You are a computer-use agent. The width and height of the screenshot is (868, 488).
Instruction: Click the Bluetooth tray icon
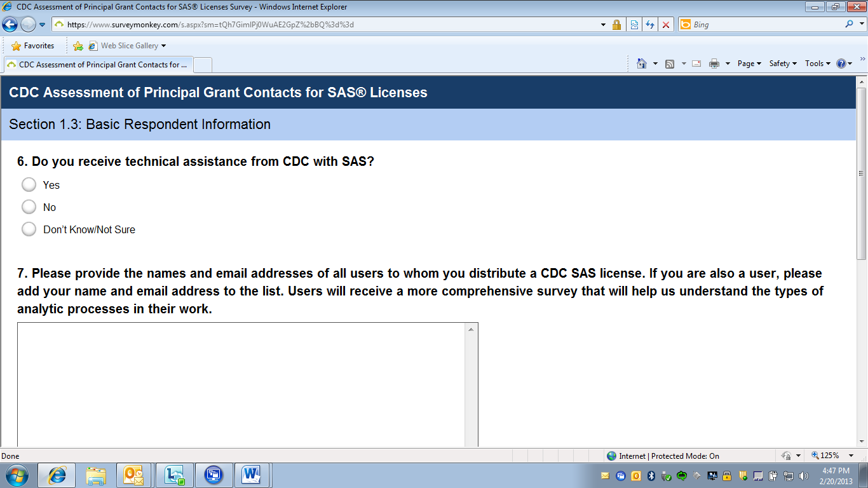[x=651, y=476]
